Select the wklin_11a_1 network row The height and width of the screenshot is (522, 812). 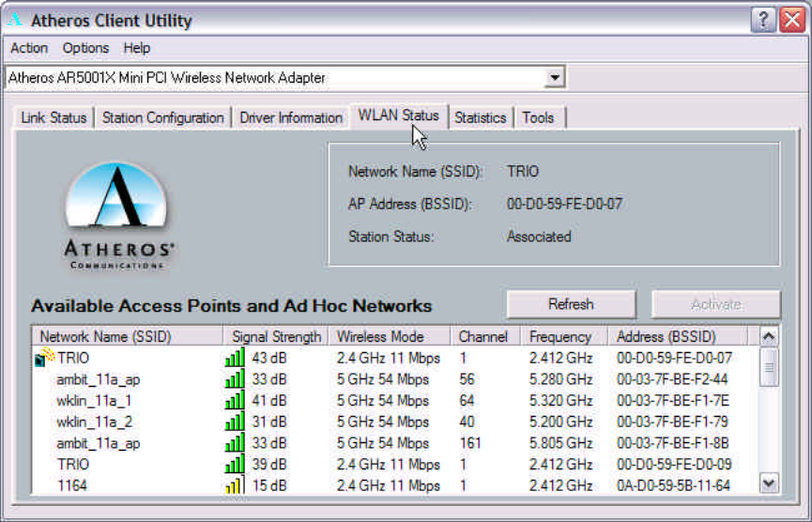[393, 400]
